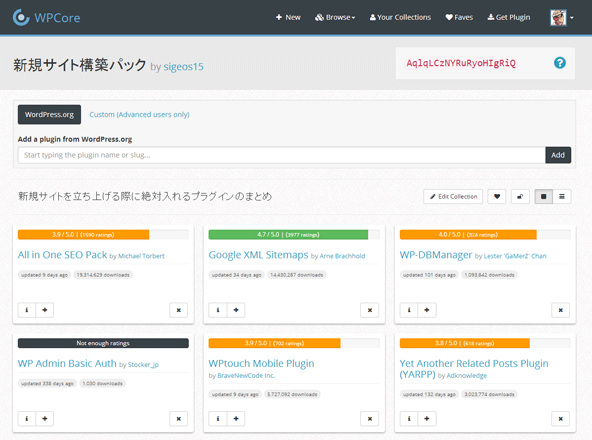Open author Michael Torbert link
Screen dimensions: 592x440
coord(141,256)
